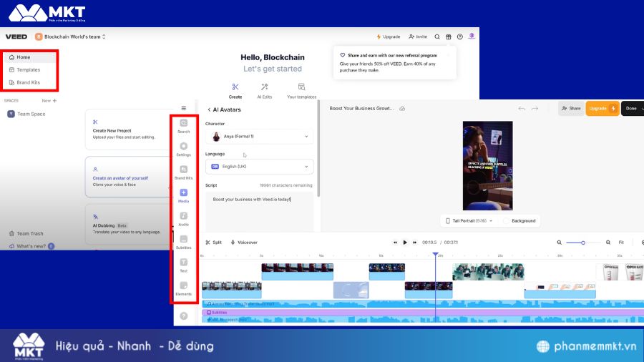Click into the Script text field
The height and width of the screenshot is (362, 644).
pyautogui.click(x=259, y=211)
